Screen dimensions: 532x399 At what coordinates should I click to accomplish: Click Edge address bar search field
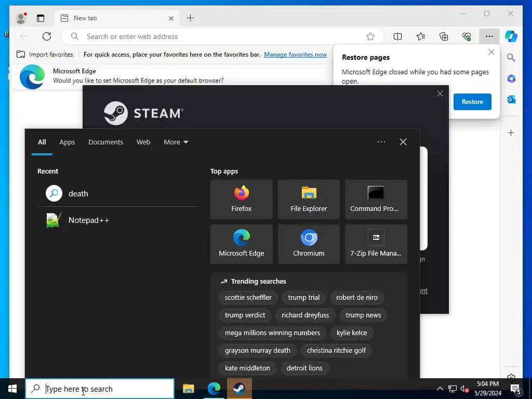(222, 36)
